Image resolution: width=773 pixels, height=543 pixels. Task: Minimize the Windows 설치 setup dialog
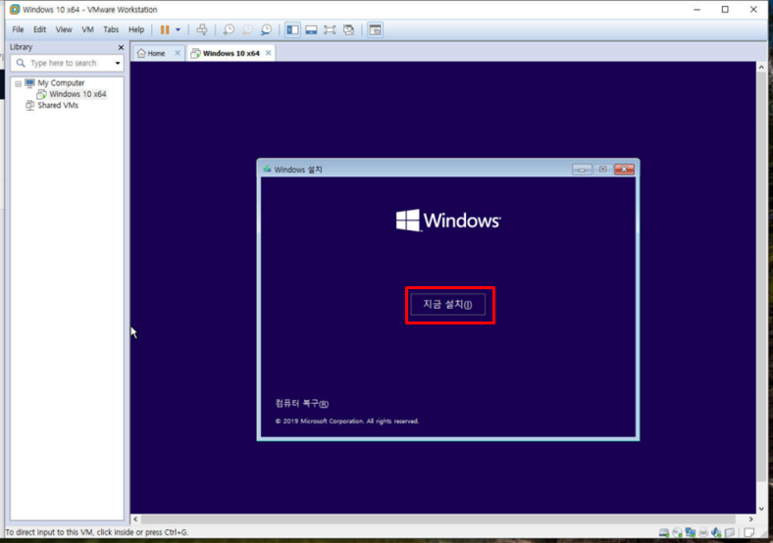pyautogui.click(x=582, y=169)
